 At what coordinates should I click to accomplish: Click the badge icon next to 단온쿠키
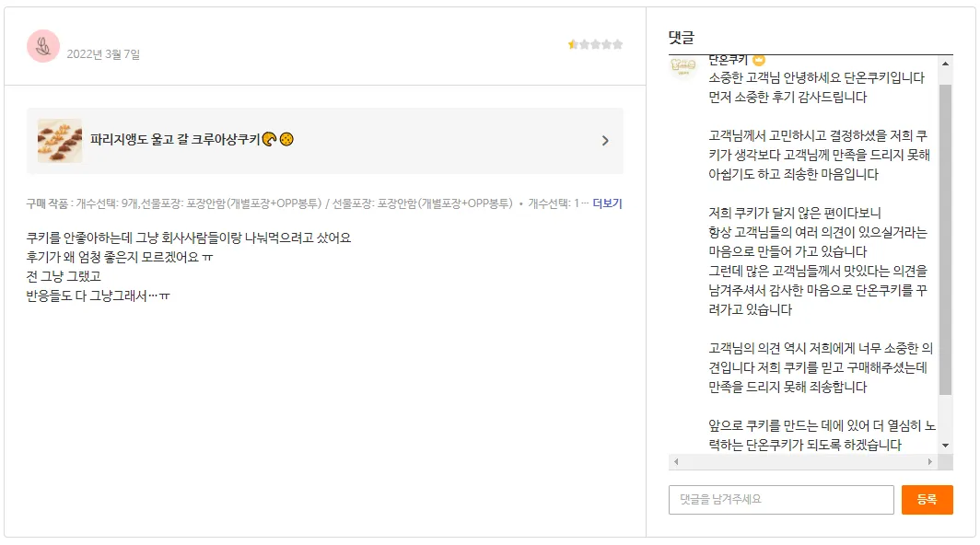pyautogui.click(x=759, y=60)
